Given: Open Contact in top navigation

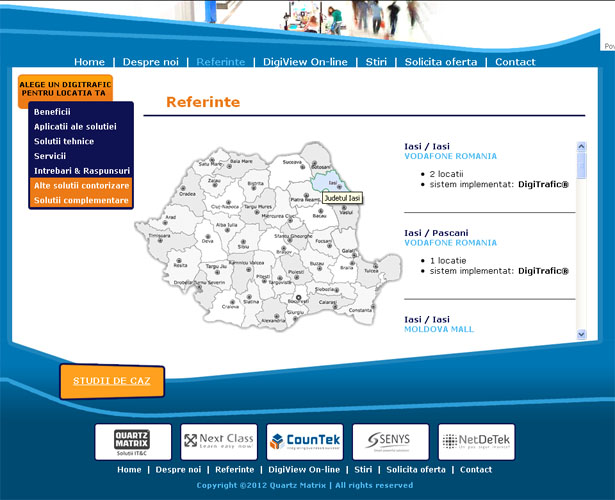Looking at the screenshot, I should 515,62.
